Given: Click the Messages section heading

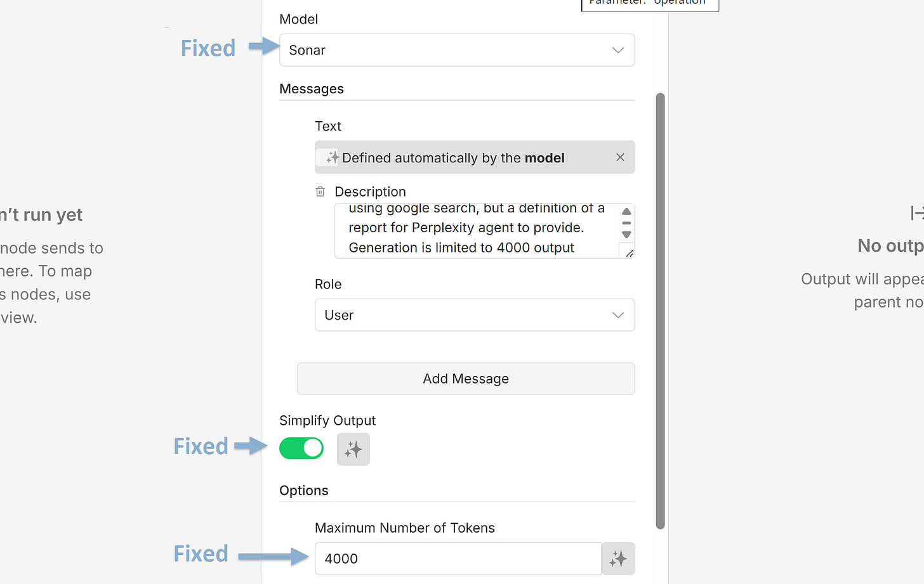Looking at the screenshot, I should (x=312, y=89).
